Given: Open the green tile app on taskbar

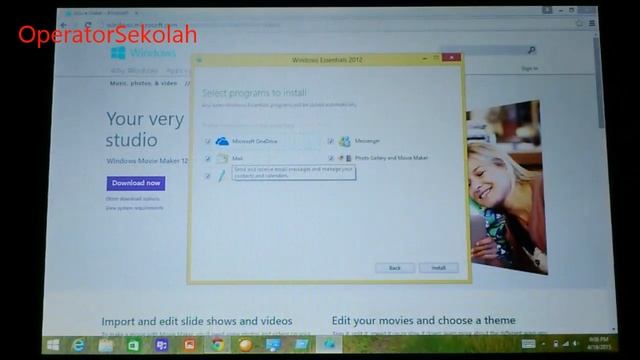Looking at the screenshot, I should [x=133, y=346].
